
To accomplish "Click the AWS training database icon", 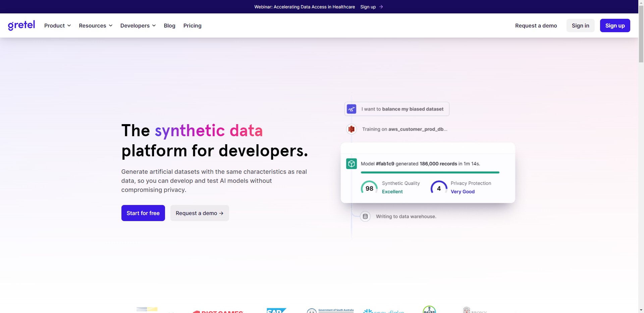I will pyautogui.click(x=351, y=129).
